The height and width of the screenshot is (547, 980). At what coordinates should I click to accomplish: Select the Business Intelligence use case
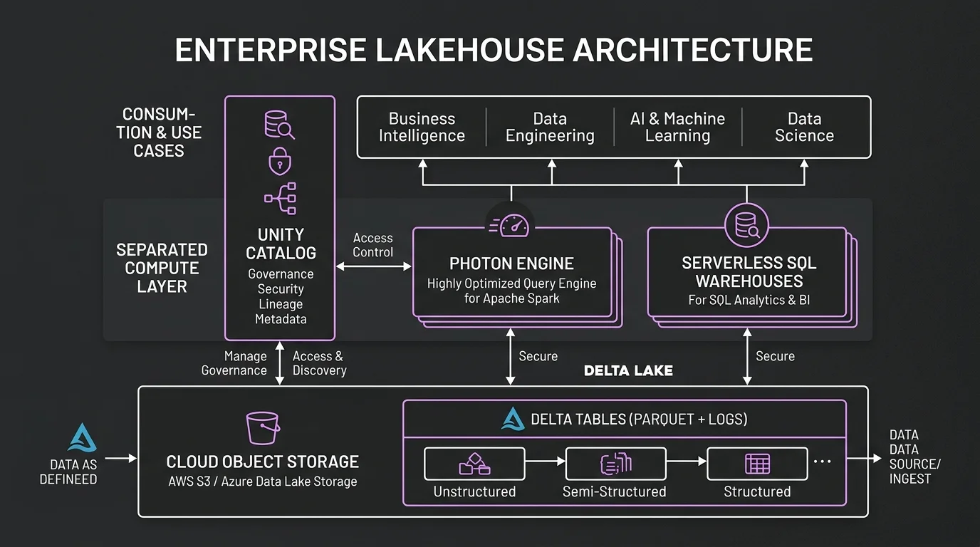point(422,127)
